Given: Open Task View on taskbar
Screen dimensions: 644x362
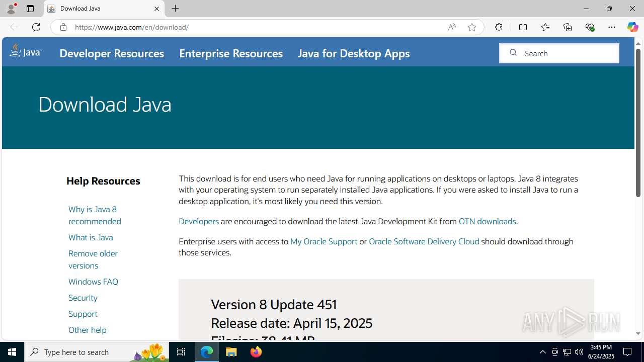Looking at the screenshot, I should [181, 352].
